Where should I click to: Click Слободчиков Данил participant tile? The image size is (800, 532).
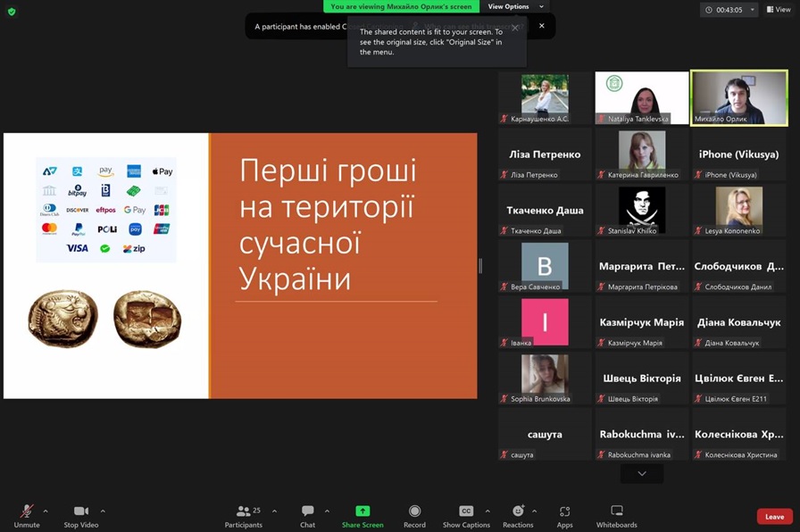click(739, 266)
